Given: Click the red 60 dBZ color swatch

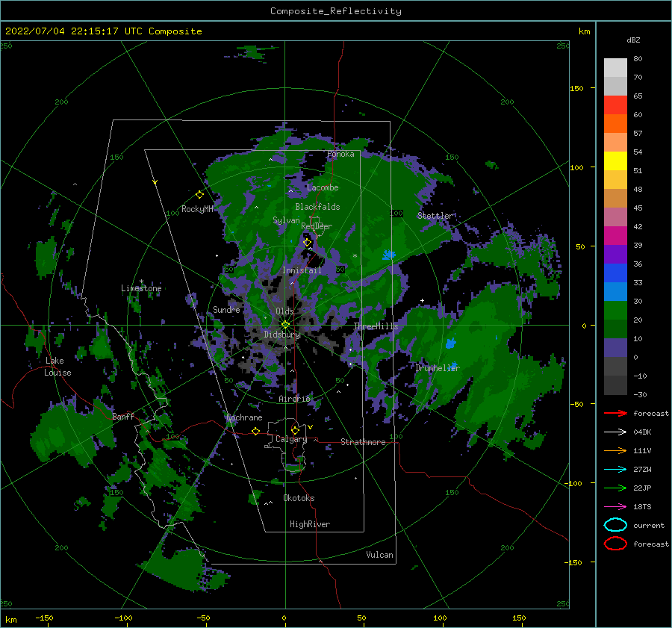Looking at the screenshot, I should 615,105.
